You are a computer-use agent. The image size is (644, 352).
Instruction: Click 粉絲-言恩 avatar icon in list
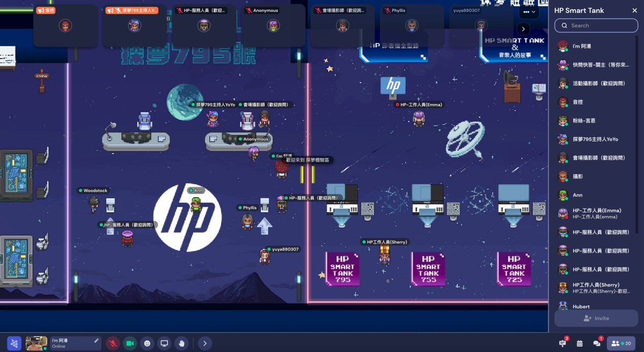coord(562,121)
